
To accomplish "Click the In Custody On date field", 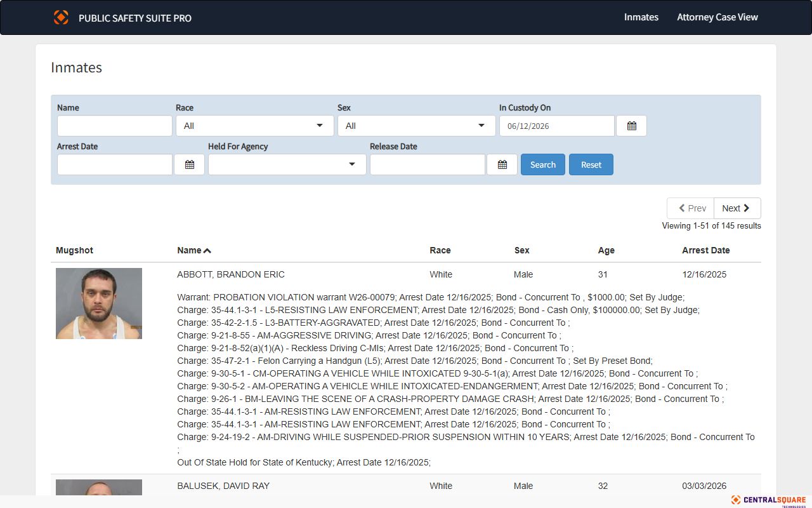I will [557, 126].
